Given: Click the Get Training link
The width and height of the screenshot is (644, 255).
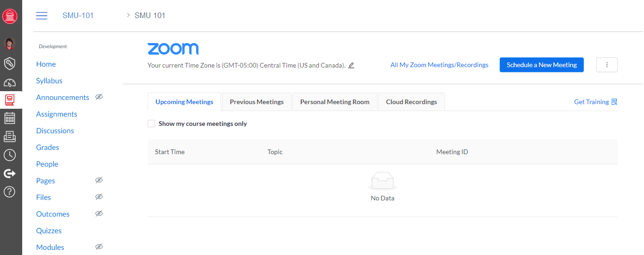Looking at the screenshot, I should (x=595, y=102).
